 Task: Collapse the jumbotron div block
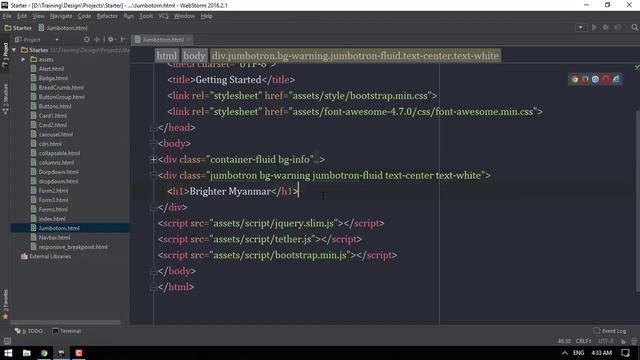click(153, 176)
